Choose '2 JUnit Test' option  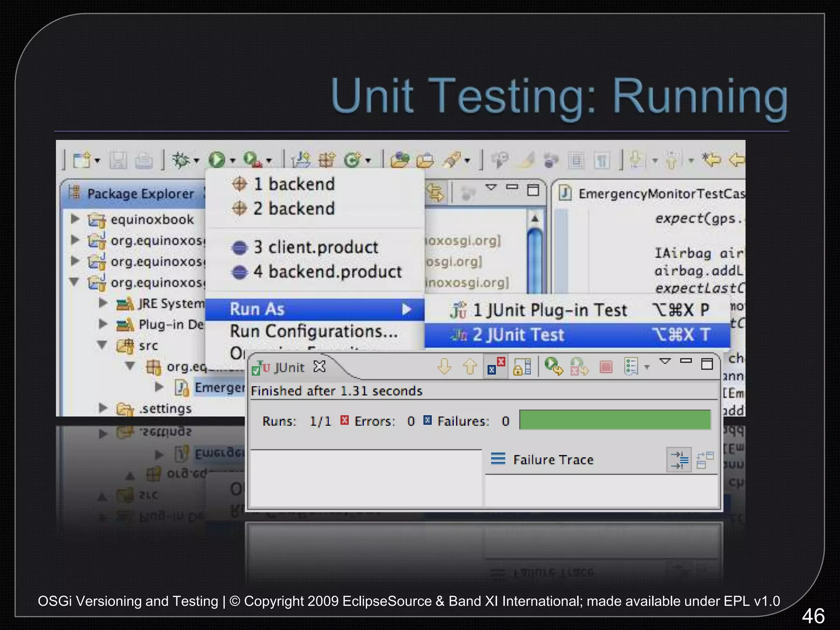[x=577, y=335]
